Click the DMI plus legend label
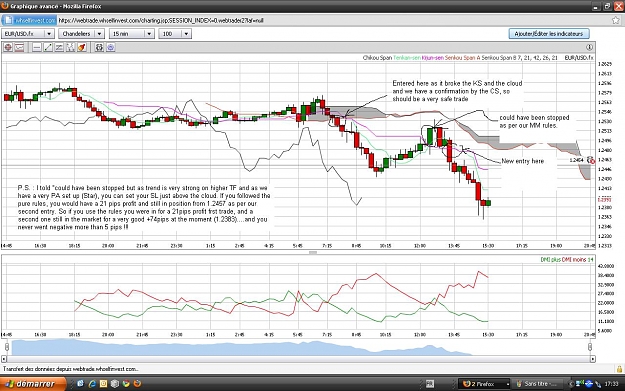Image resolution: width=625 pixels, height=391 pixels. tap(550, 259)
